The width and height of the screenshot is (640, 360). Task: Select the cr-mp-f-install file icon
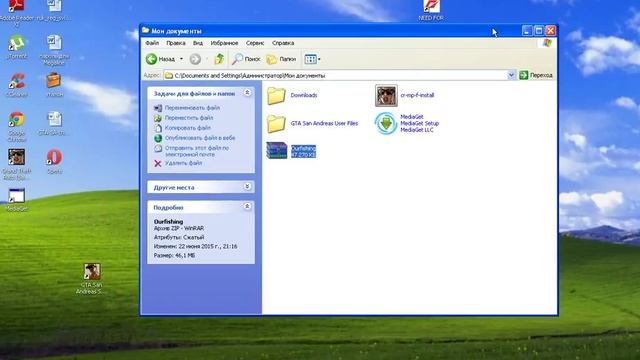coord(386,96)
